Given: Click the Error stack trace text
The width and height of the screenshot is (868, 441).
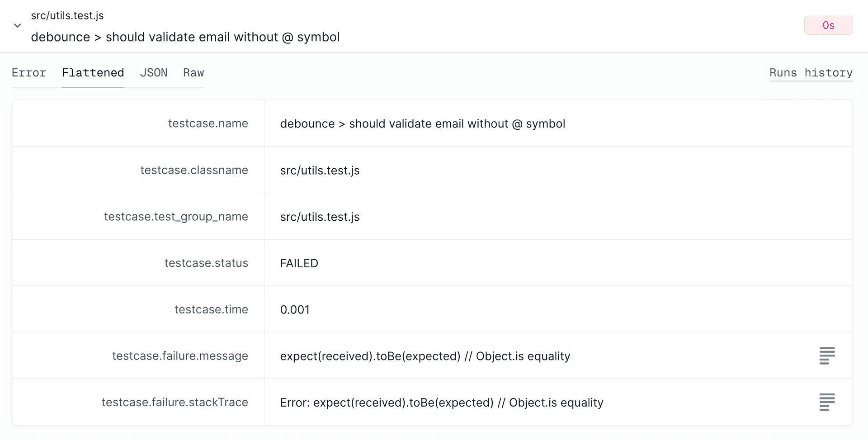Looking at the screenshot, I should (x=441, y=402).
